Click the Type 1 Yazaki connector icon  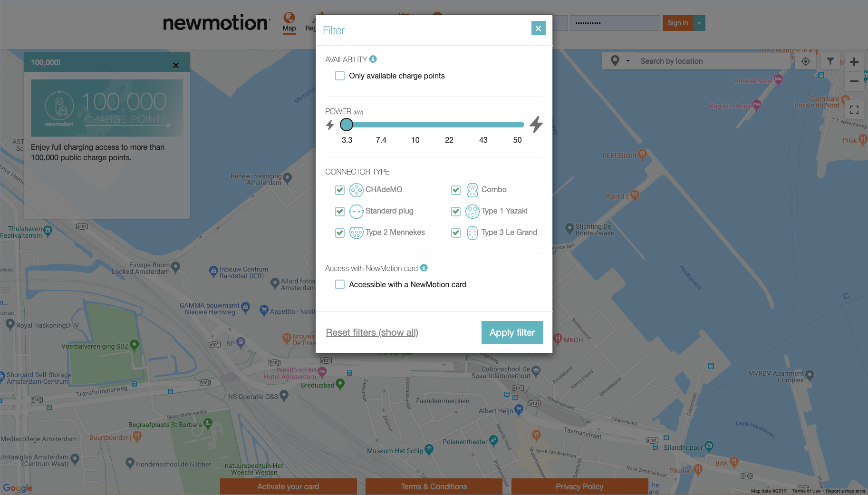point(473,211)
